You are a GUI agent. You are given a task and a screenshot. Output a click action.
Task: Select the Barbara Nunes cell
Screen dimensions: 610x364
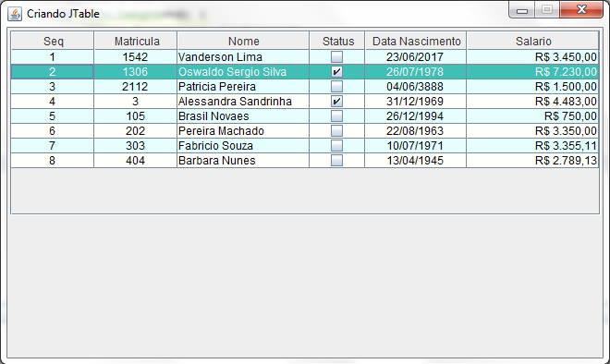point(243,161)
